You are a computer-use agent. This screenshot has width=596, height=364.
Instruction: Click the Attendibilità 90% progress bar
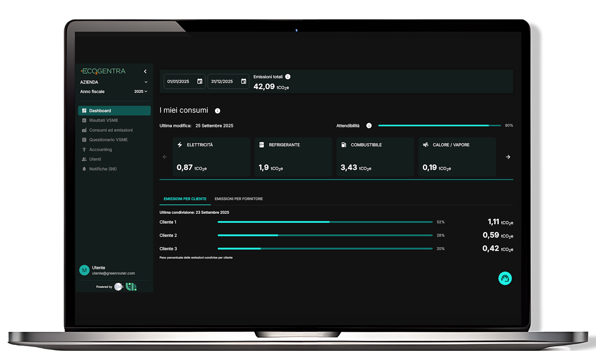click(439, 126)
